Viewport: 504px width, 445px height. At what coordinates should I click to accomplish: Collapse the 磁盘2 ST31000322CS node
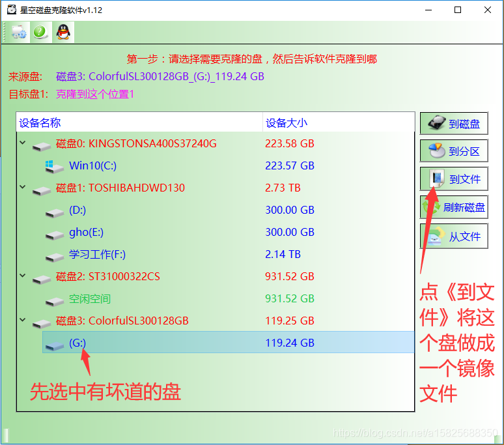click(23, 276)
